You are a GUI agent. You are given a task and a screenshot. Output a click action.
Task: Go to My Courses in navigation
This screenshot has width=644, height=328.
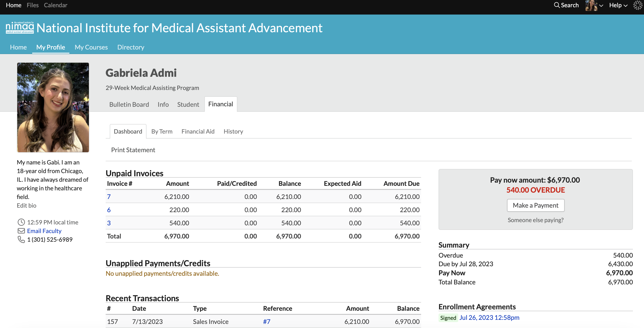[x=91, y=47]
